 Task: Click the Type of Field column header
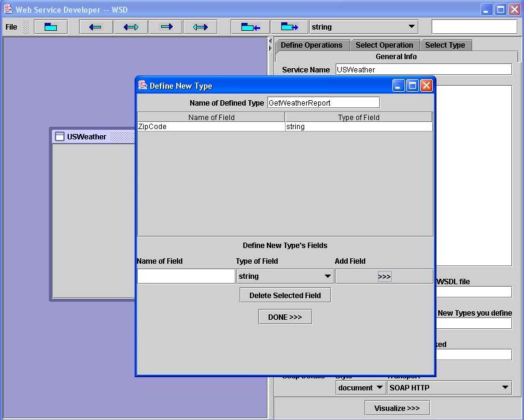[x=359, y=117]
